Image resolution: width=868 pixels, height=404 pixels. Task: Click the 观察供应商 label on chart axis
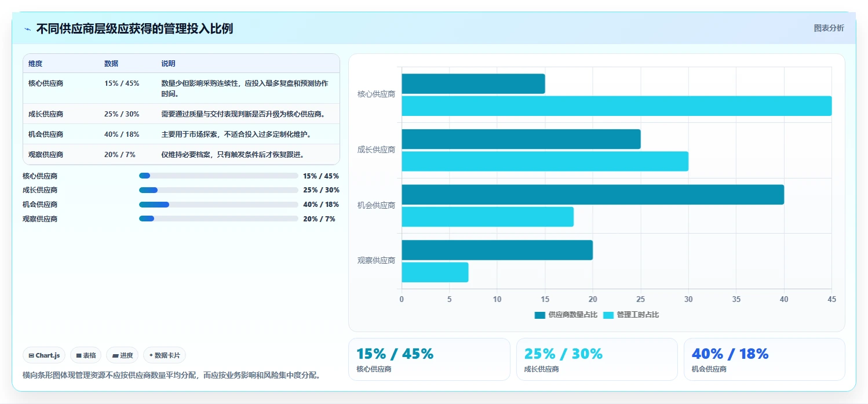tap(376, 261)
